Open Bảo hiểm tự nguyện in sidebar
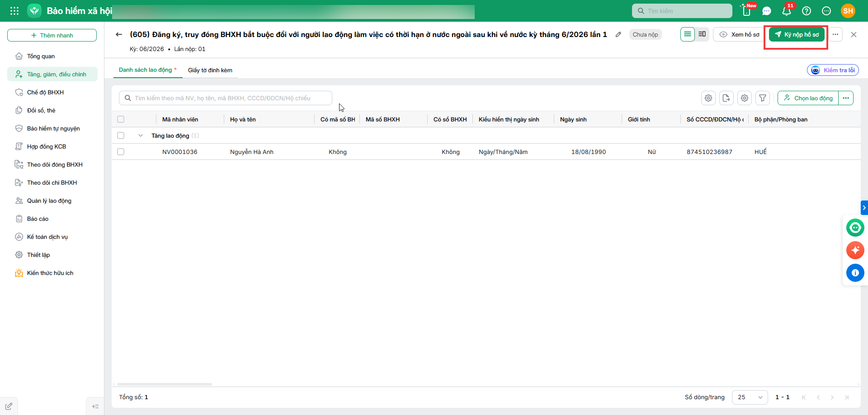 point(52,128)
